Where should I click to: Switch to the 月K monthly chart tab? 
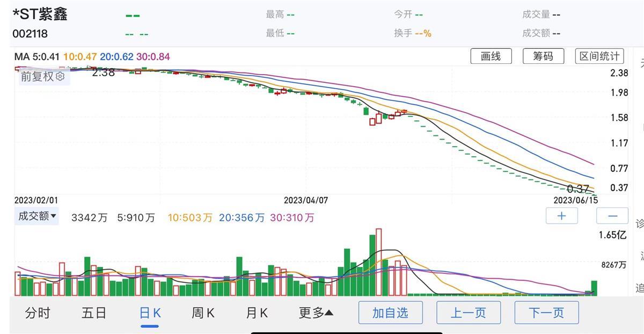click(257, 312)
